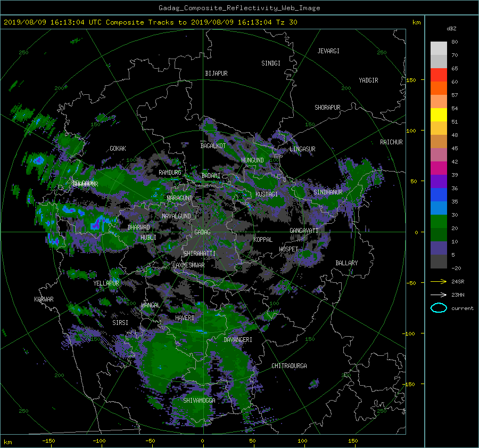Click the SINDHANUR city label
This screenshot has width=479, height=448.
(328, 192)
